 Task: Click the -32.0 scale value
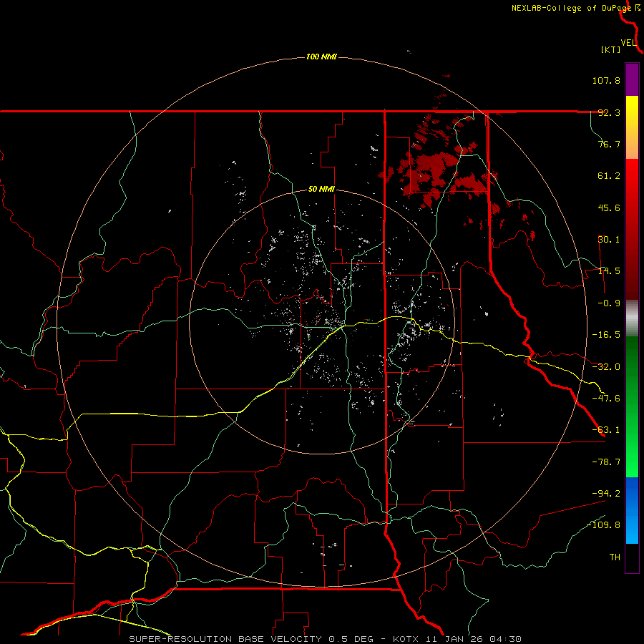(606, 367)
